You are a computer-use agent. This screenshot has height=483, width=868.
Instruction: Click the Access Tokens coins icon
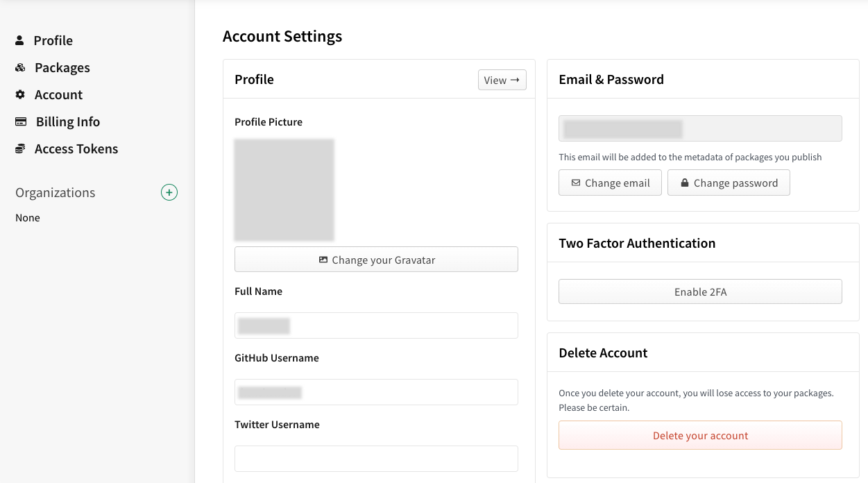[x=20, y=149]
